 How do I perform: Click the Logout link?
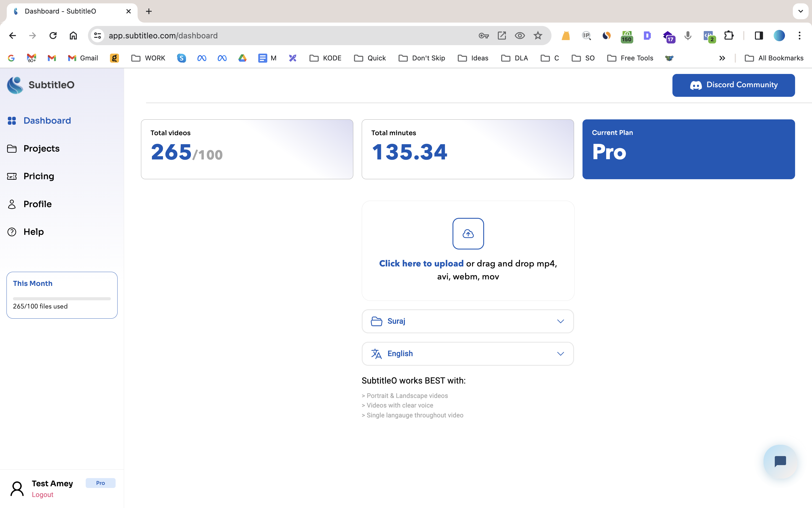pyautogui.click(x=43, y=494)
